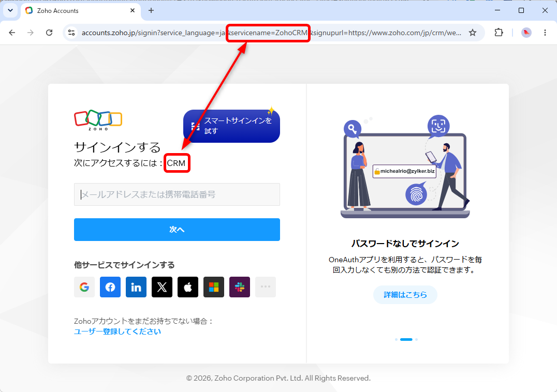
Task: Expand the tab search dropdown
Action: pos(10,11)
